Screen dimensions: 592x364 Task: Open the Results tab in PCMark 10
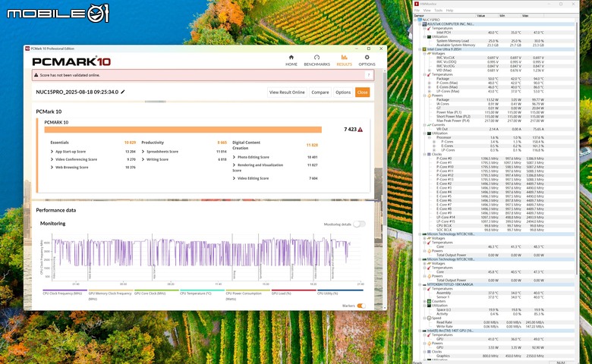(x=344, y=61)
